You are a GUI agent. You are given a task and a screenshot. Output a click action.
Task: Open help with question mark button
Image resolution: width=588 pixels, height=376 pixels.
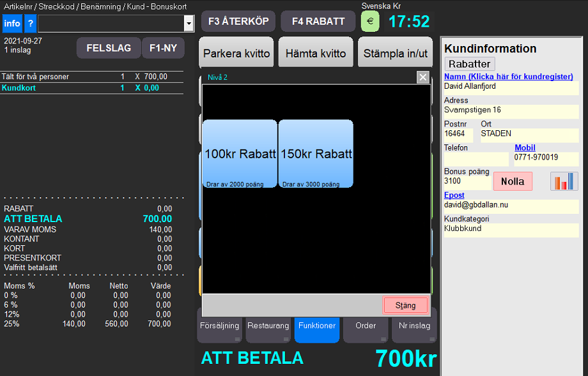tap(30, 24)
